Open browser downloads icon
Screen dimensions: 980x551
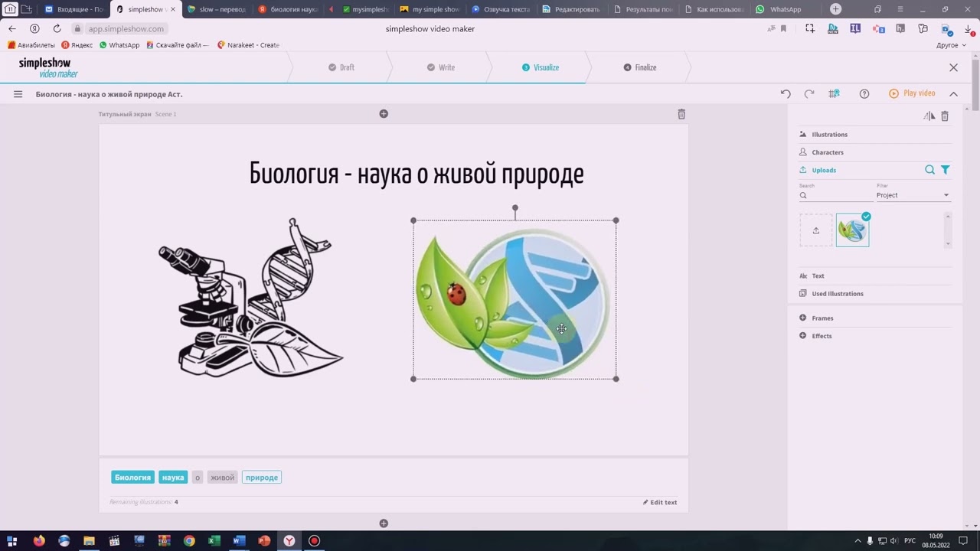tap(968, 28)
